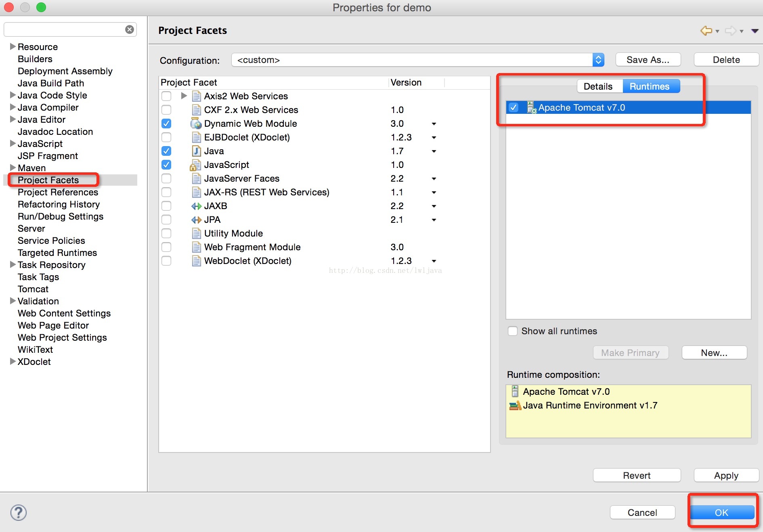Image resolution: width=763 pixels, height=532 pixels.
Task: Click the Delete configuration button
Action: 726,60
